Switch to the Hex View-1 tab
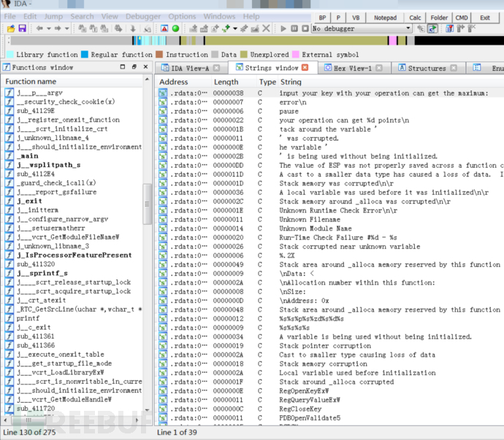 tap(352, 68)
